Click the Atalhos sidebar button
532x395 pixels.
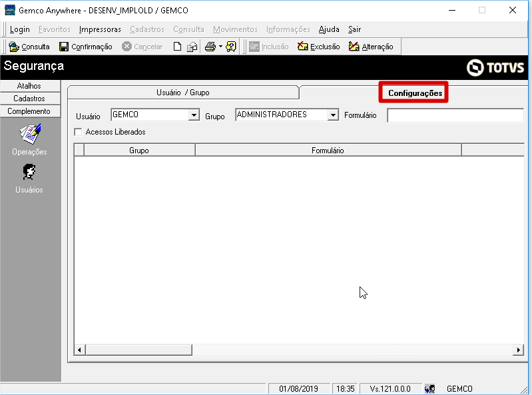pos(29,86)
